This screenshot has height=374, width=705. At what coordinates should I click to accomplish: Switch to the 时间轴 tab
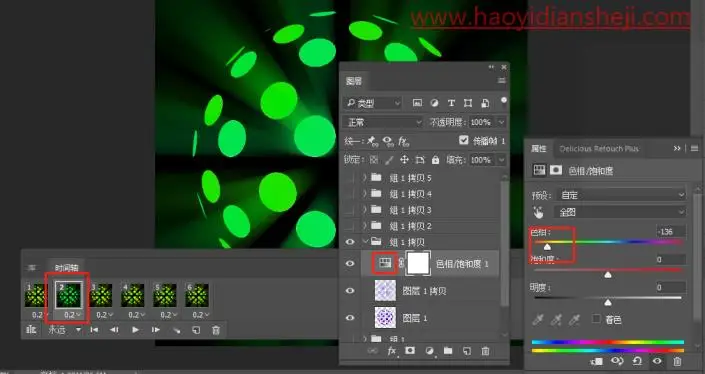pos(67,268)
